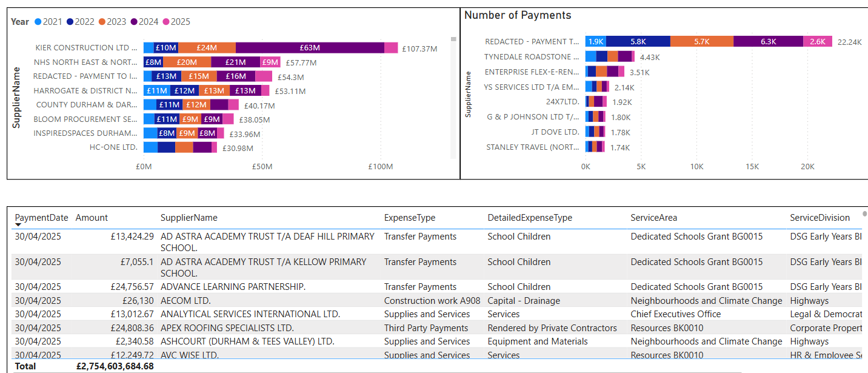Click the ENTERPRISE FLEX-E-REN axis label
This screenshot has height=373, width=868.
(532, 72)
